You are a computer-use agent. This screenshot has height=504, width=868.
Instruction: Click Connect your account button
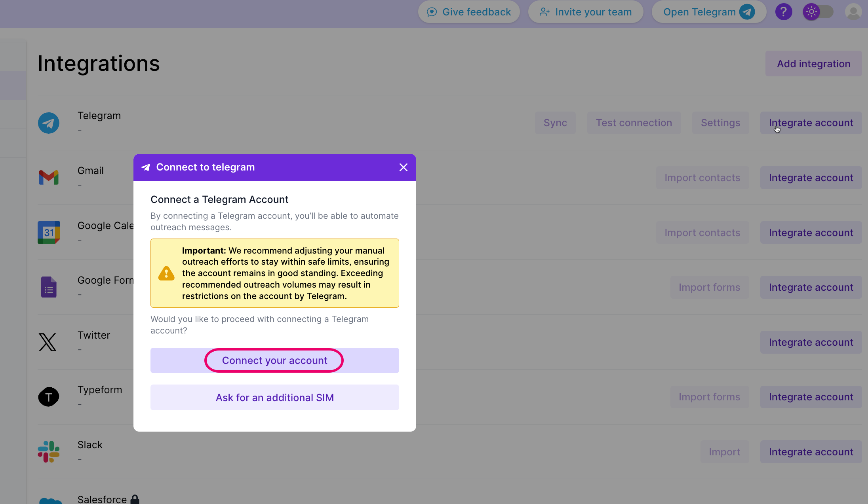[275, 360]
